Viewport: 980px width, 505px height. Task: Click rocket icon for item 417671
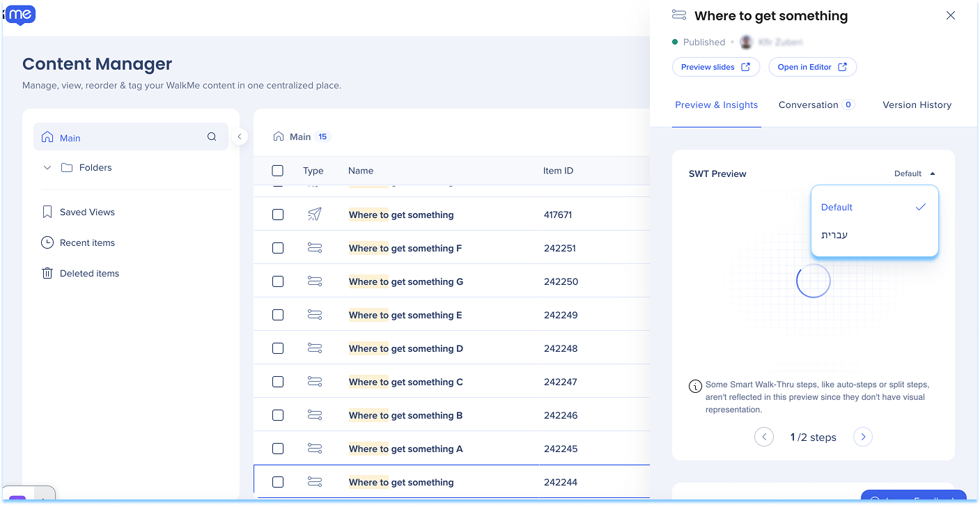(314, 215)
